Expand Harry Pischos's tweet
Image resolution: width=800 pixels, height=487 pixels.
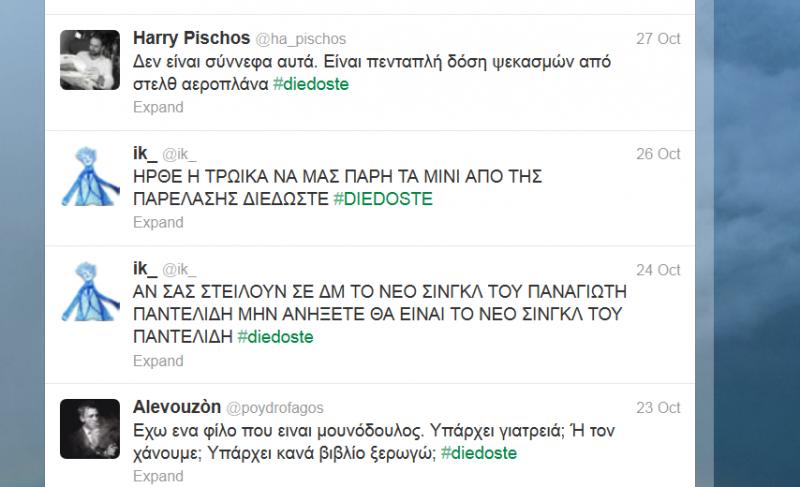coord(158,107)
